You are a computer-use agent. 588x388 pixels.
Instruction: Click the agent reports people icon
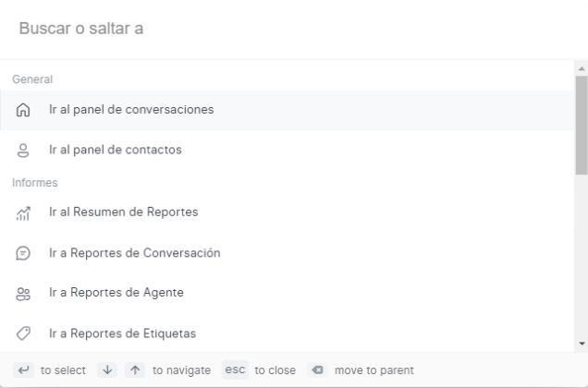24,294
